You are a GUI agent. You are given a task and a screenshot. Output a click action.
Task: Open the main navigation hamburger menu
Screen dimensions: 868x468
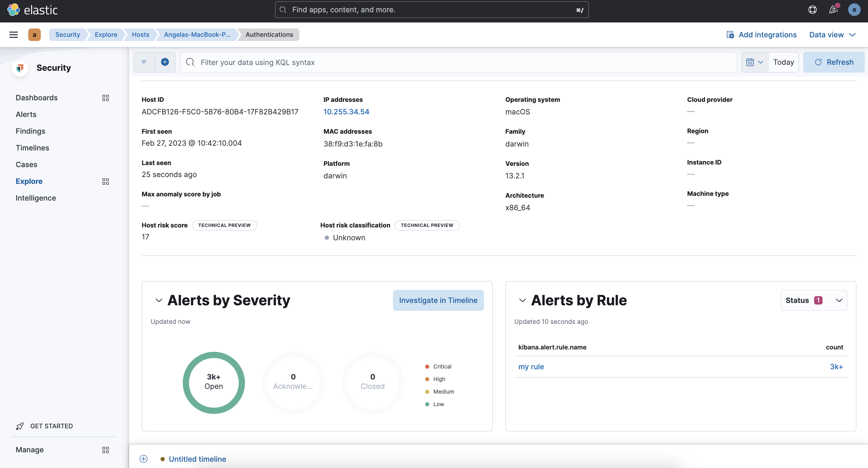[x=14, y=34]
